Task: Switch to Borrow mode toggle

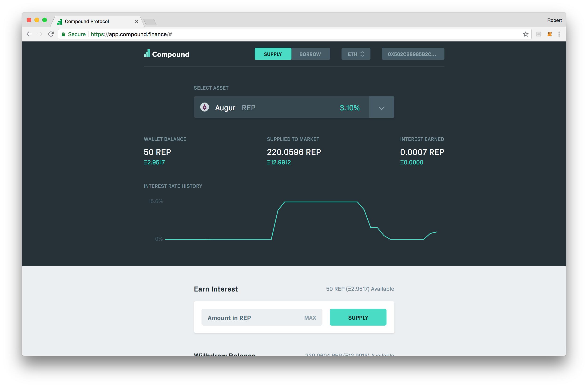Action: tap(310, 54)
